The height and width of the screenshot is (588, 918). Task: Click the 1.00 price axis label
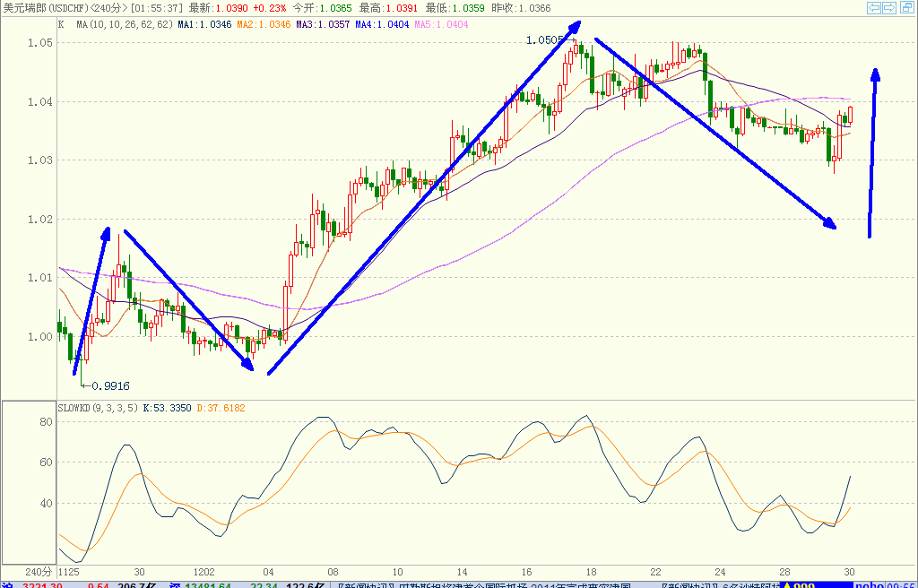40,336
